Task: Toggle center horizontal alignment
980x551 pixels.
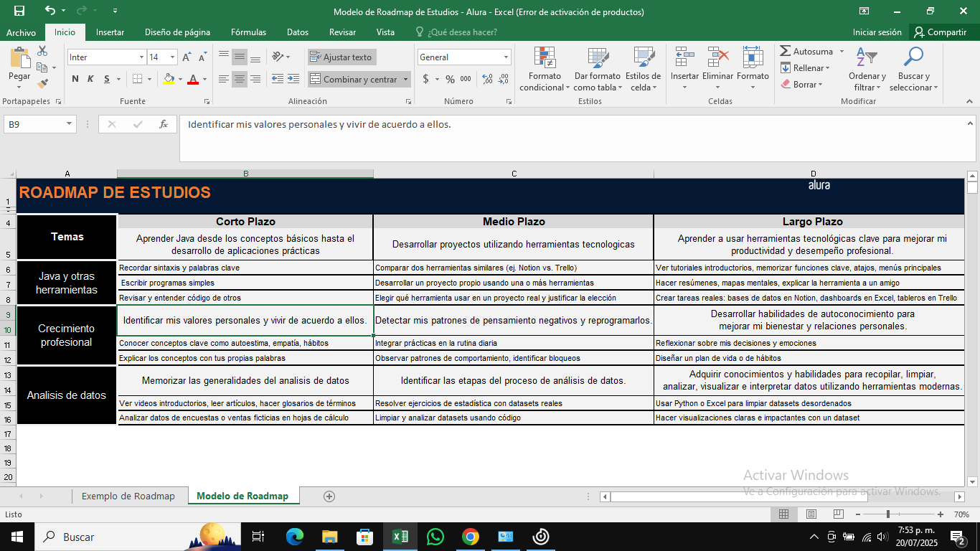Action: click(x=240, y=79)
